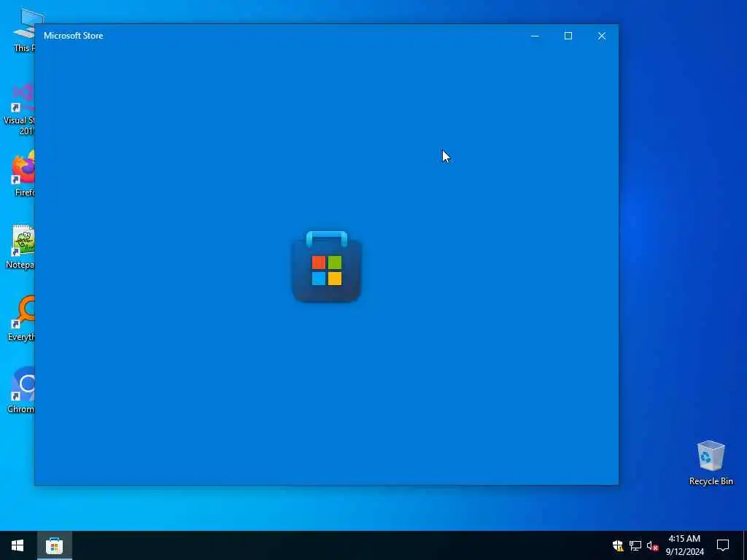Select the Visual Studio desktop shortcut
The image size is (747, 560).
click(18, 109)
